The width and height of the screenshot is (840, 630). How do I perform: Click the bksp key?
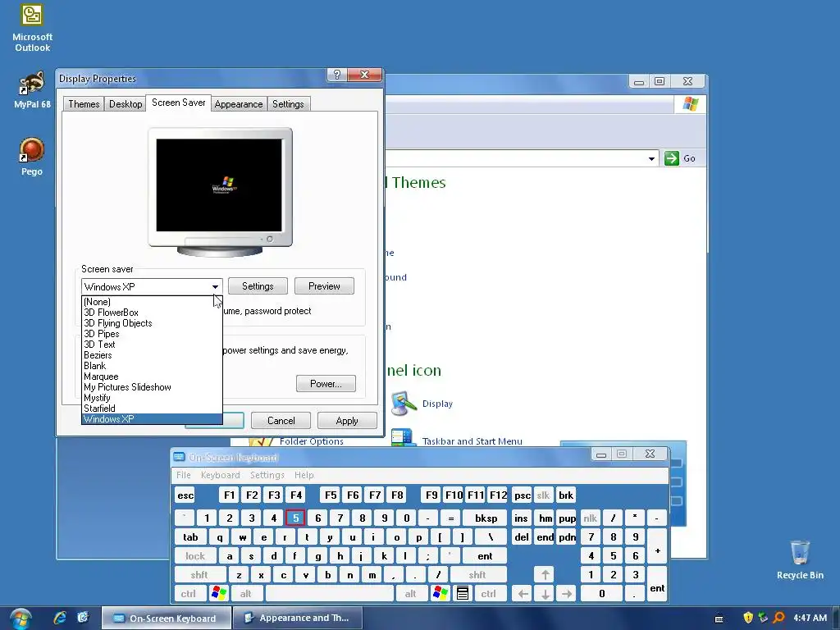tap(486, 518)
